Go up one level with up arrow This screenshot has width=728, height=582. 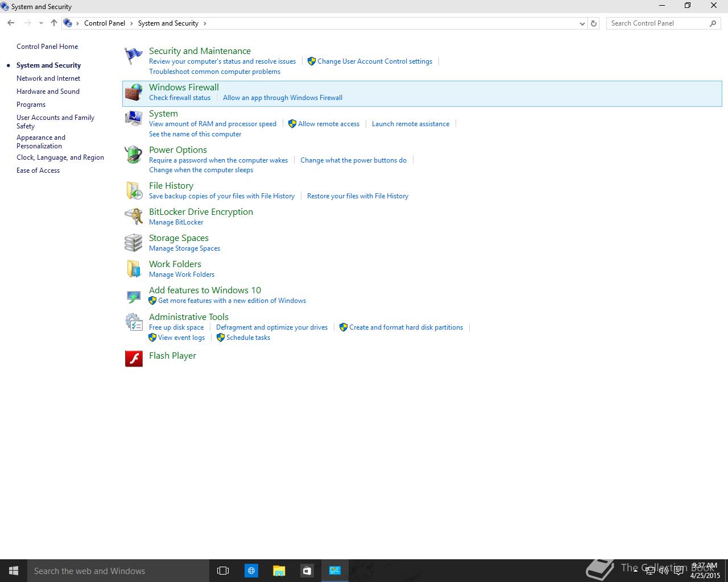pos(53,23)
